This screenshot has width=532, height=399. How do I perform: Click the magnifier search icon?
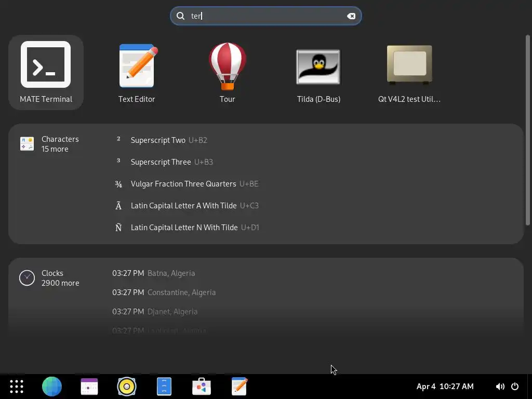click(x=180, y=16)
